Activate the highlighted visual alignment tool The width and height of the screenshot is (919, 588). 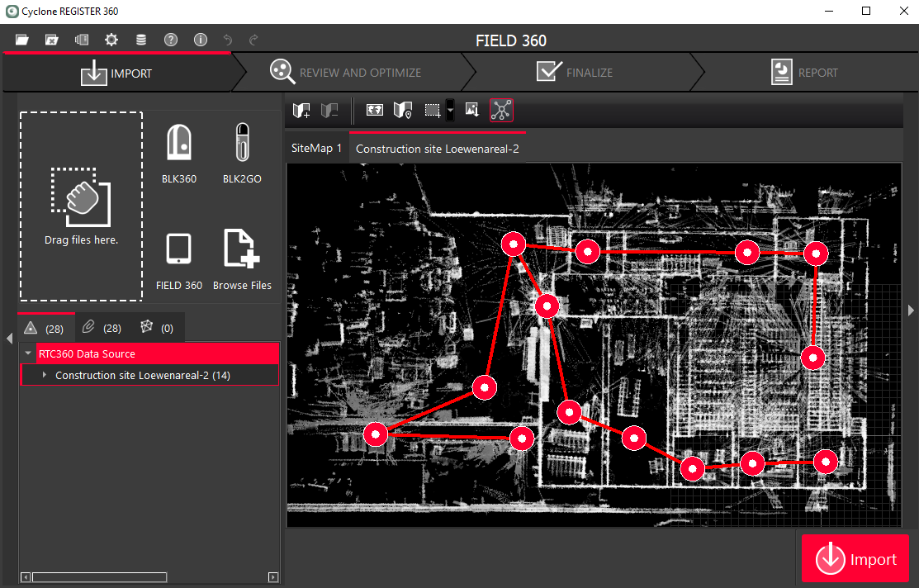tap(500, 109)
